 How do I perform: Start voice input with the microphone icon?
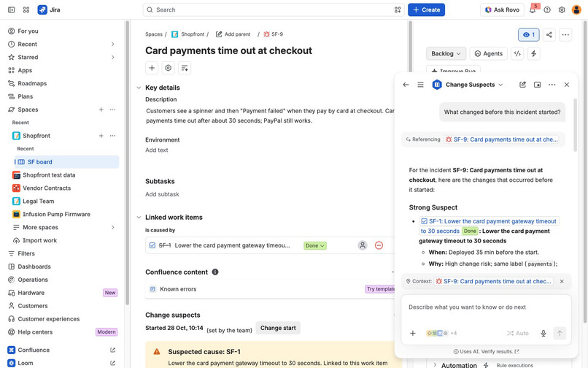pos(543,333)
